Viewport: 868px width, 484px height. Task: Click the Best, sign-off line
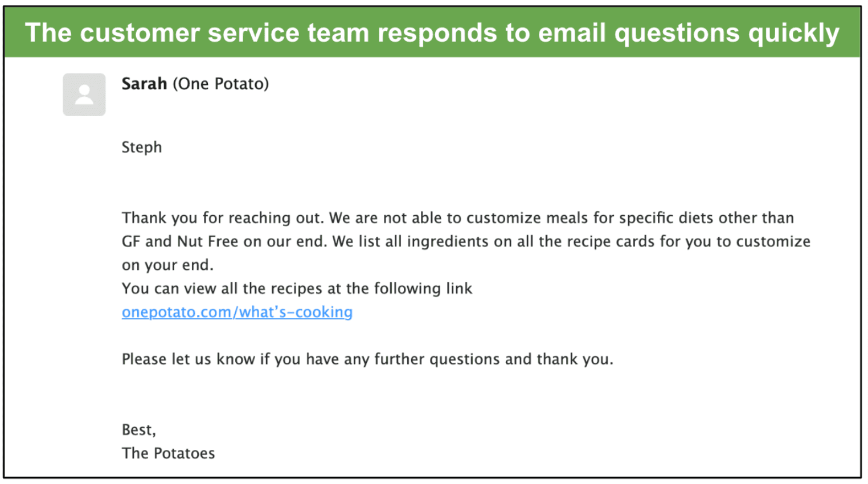[139, 430]
